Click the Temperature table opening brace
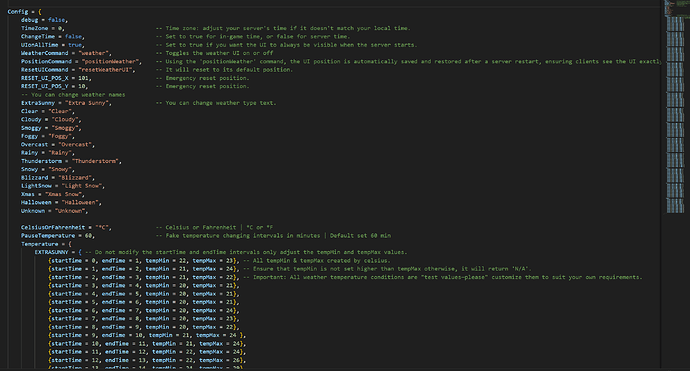 tap(70, 244)
